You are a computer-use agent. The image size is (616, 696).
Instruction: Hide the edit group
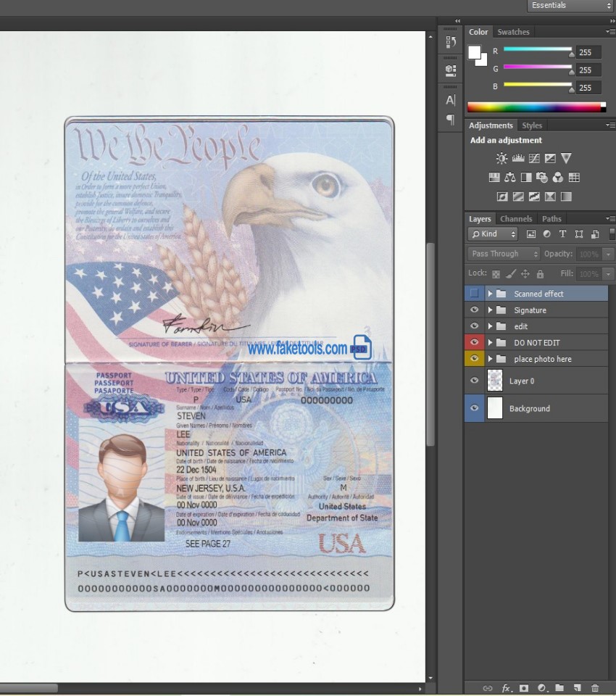coord(475,326)
